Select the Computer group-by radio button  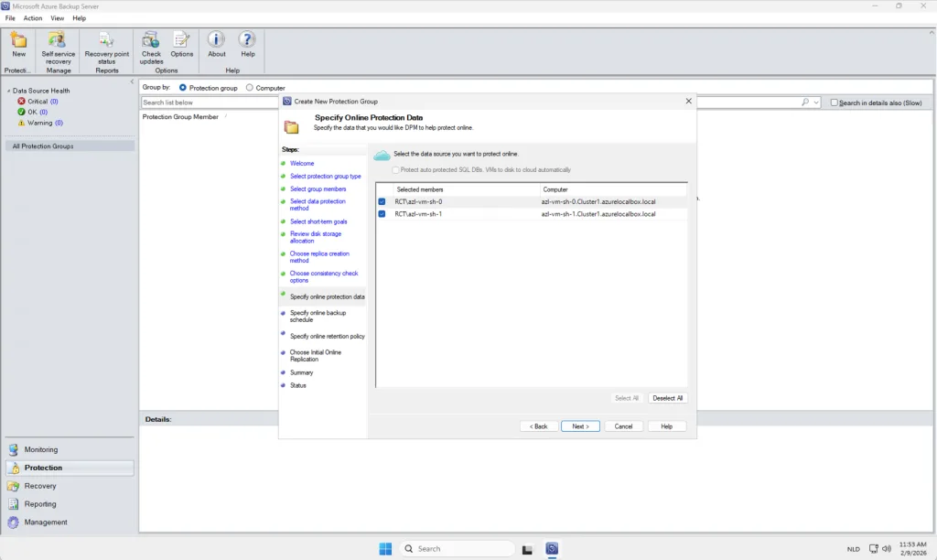tap(251, 88)
